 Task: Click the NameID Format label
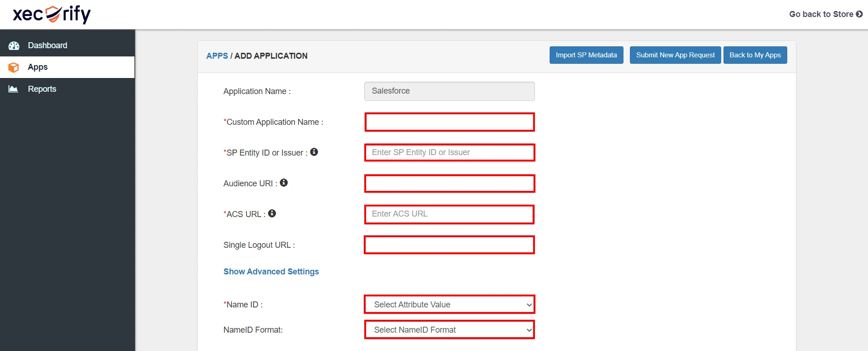[253, 330]
